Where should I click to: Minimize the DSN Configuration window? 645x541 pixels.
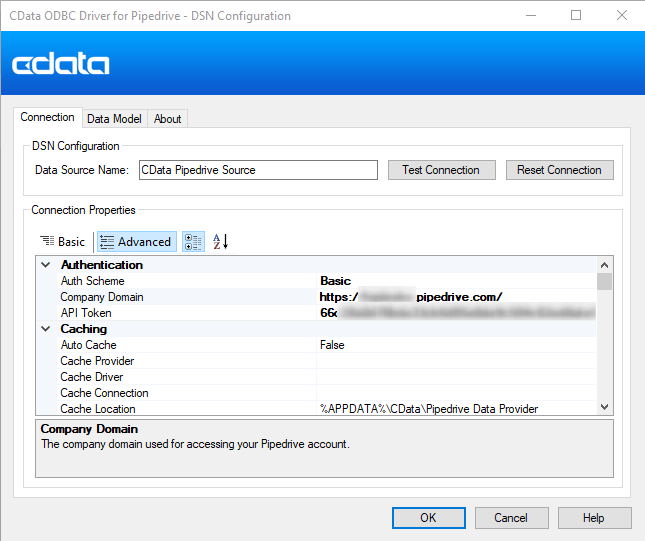(x=531, y=16)
